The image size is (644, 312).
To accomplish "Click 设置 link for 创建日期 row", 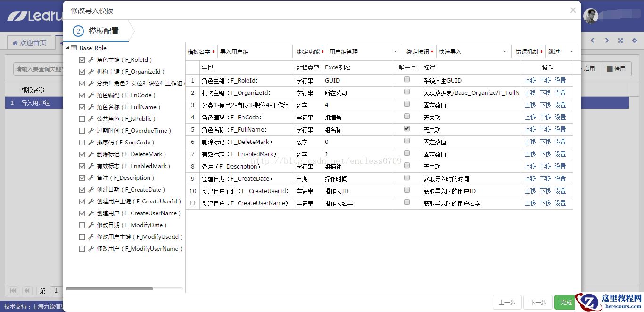I will click(561, 178).
